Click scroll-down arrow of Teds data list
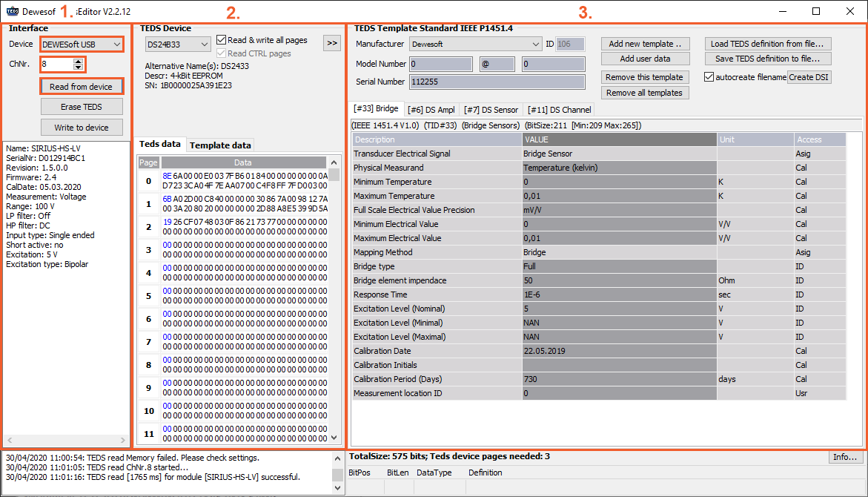 (334, 438)
